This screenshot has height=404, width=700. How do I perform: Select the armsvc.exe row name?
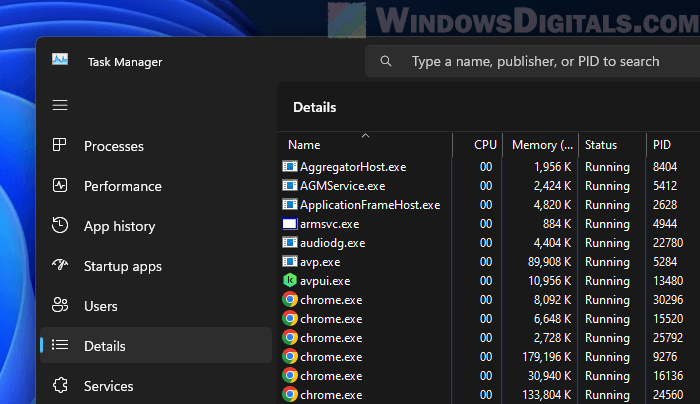point(329,224)
